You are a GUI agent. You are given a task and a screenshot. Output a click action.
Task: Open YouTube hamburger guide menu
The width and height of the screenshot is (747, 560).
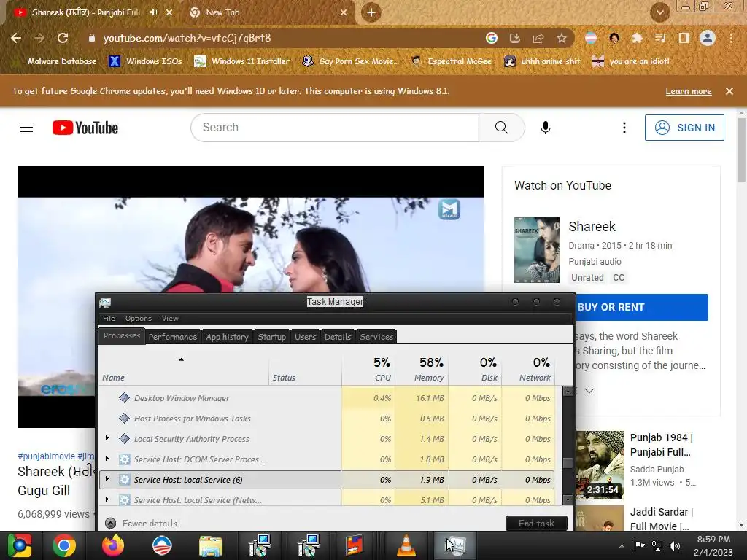(x=26, y=128)
